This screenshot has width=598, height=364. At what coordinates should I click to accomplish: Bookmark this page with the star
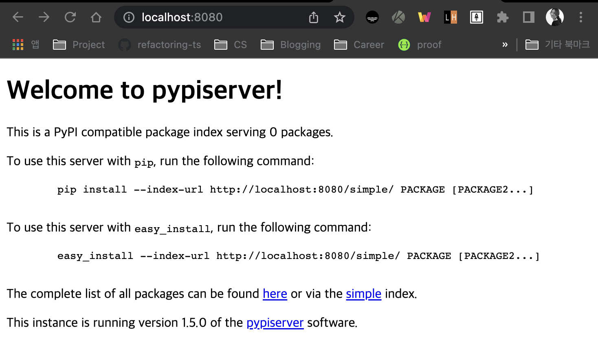pyautogui.click(x=340, y=17)
